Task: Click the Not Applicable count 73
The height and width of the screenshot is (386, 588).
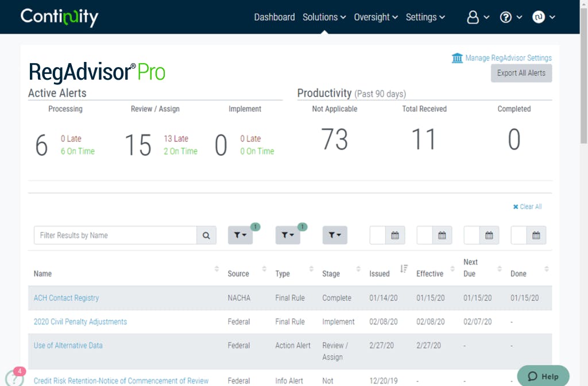Action: pos(335,139)
